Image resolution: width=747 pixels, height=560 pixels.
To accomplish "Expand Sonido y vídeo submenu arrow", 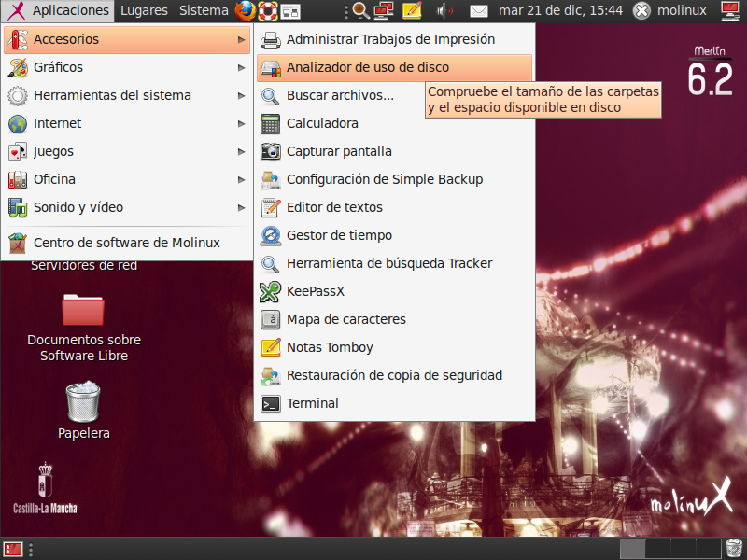I will tap(242, 208).
